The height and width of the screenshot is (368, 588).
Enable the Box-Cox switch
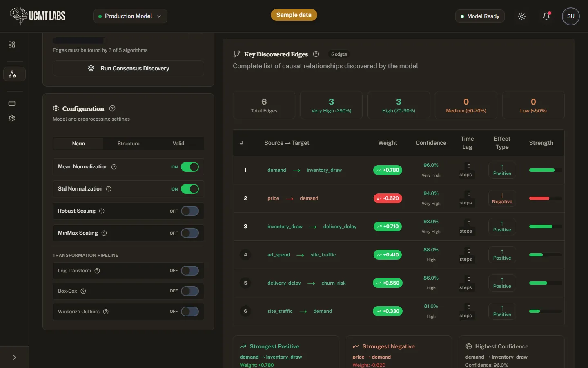pos(190,291)
